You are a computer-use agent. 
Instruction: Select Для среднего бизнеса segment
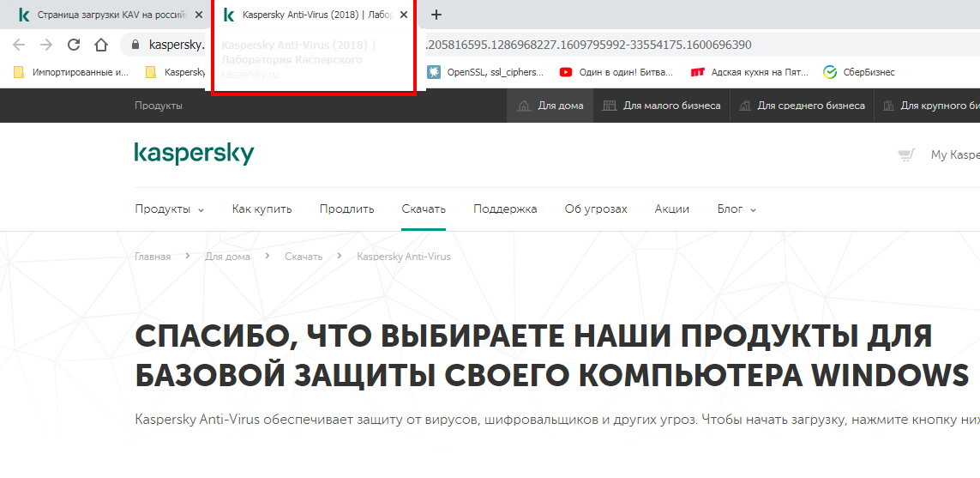802,106
